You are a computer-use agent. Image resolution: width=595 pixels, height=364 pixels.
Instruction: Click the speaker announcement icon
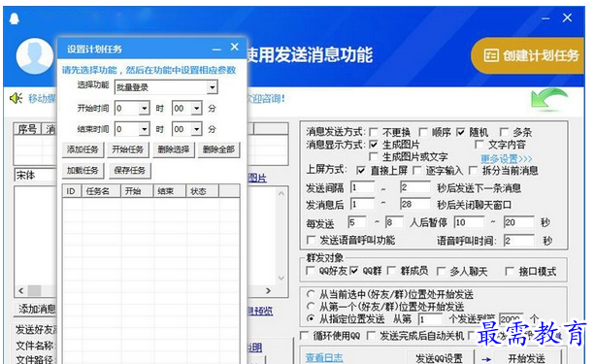click(x=16, y=98)
